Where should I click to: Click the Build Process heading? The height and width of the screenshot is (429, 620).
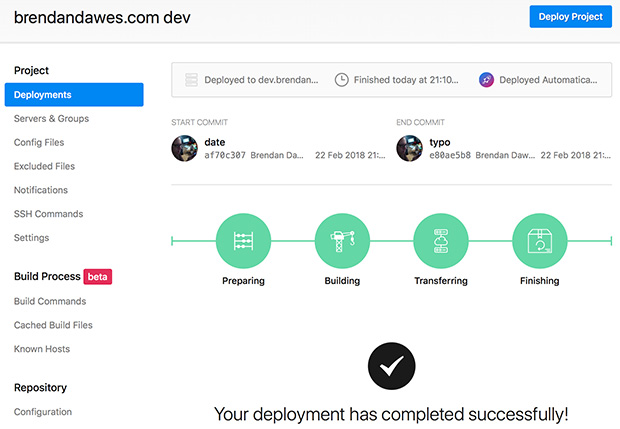pyautogui.click(x=47, y=276)
